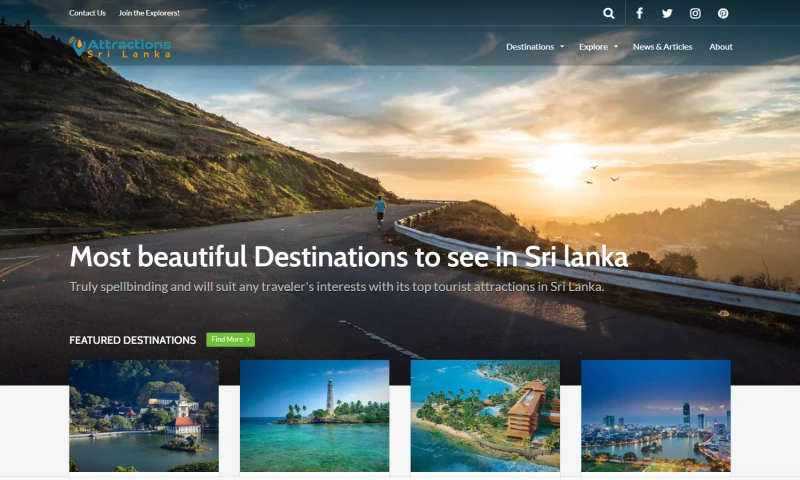The image size is (800, 480).
Task: Click the FEATURED DESTINATIONS heading
Action: [x=133, y=340]
